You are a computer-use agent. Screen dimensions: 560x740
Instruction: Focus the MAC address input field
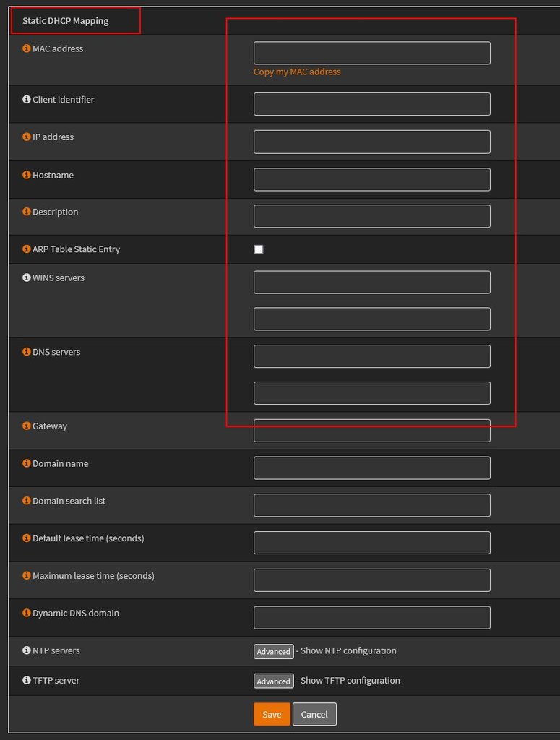tap(371, 53)
